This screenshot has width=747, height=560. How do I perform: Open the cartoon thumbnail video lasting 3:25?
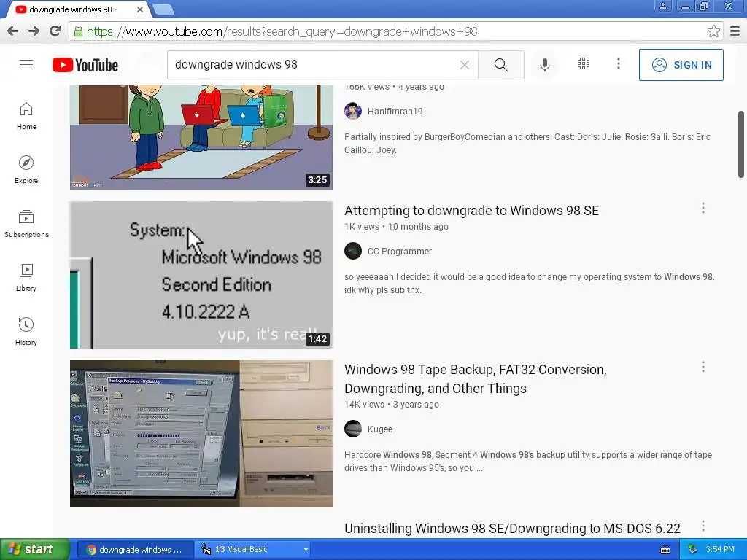coord(201,137)
